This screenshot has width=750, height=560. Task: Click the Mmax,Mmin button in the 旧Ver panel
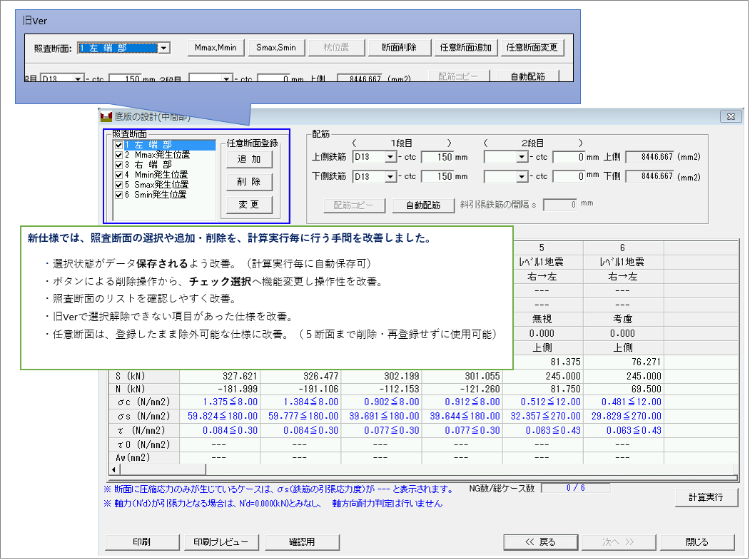pyautogui.click(x=216, y=48)
